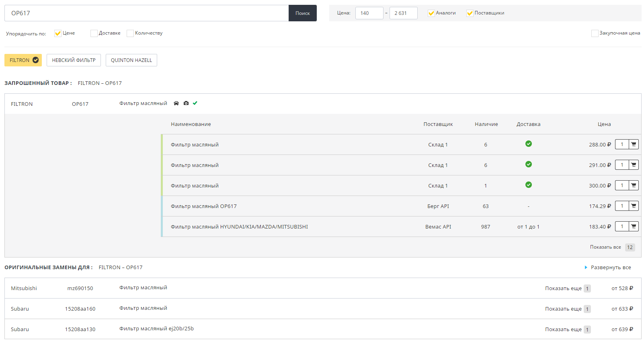Viewport: 644px width, 342px height.
Task: Add the Берг API 174.29 ₽ item to cart
Action: click(634, 206)
